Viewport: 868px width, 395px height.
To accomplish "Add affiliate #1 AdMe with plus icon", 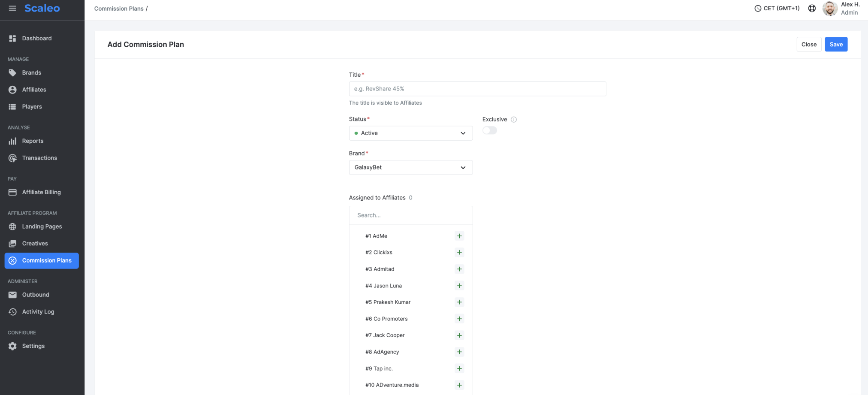I will point(459,236).
